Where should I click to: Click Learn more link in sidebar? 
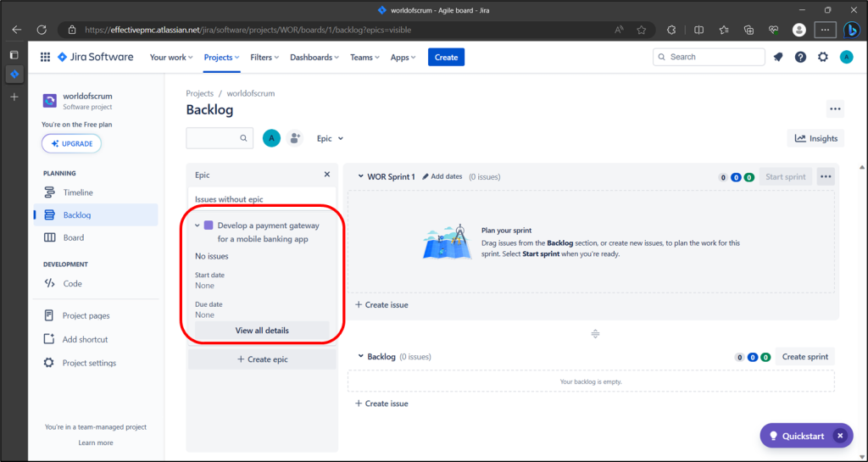coord(96,443)
